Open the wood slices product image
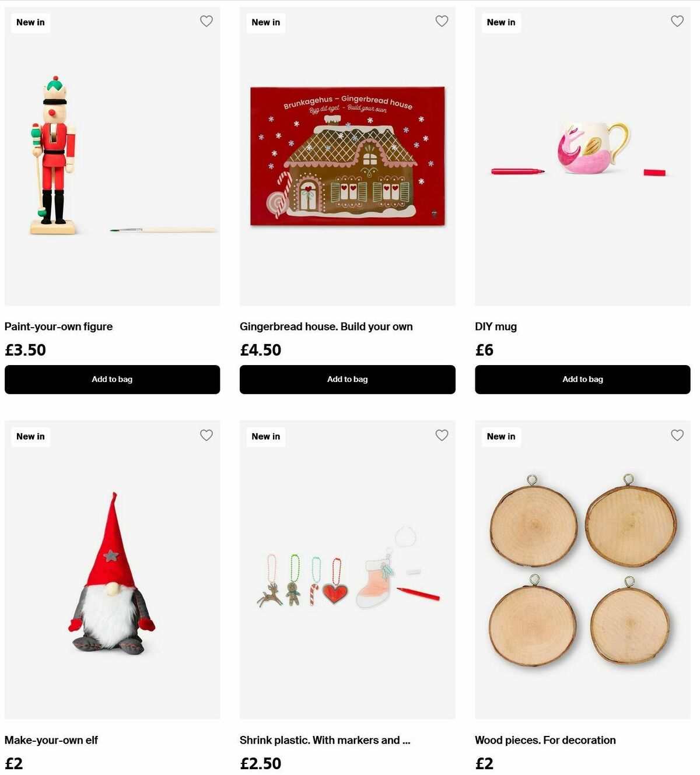The image size is (700, 775). tap(583, 570)
